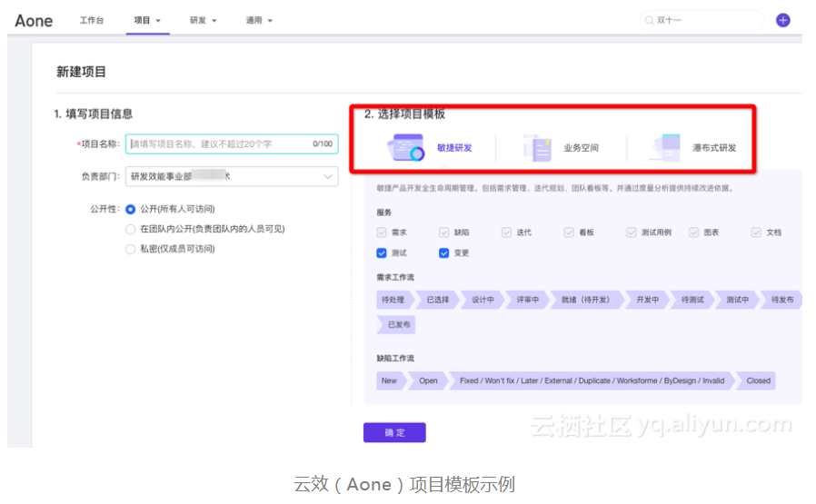The width and height of the screenshot is (816, 504).
Task: Click the 业务空间 template label
Action: (581, 148)
